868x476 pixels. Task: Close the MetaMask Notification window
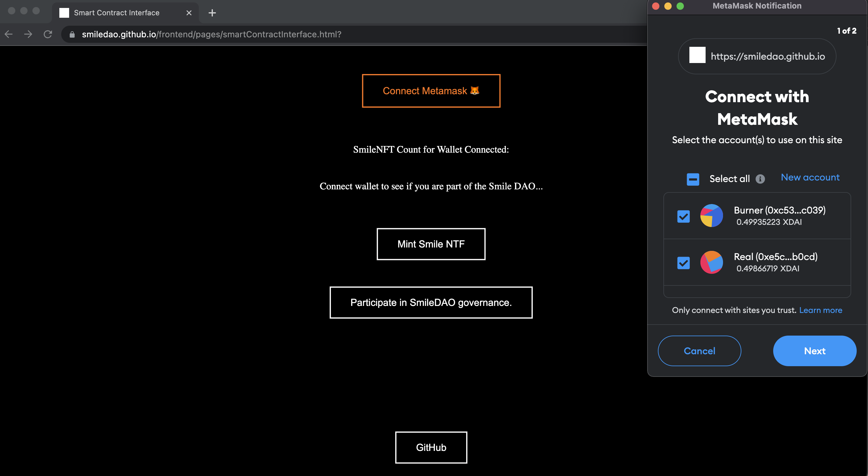656,6
